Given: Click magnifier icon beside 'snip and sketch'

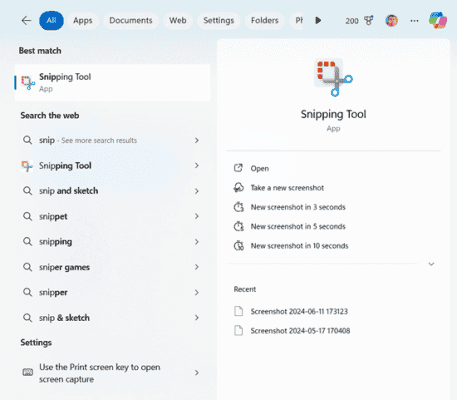Looking at the screenshot, I should (27, 191).
